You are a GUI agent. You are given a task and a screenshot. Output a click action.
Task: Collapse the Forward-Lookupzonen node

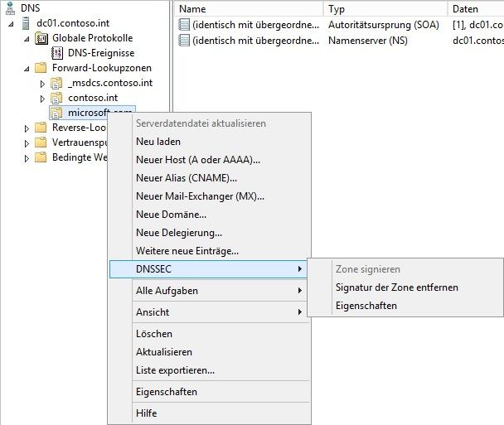click(27, 69)
